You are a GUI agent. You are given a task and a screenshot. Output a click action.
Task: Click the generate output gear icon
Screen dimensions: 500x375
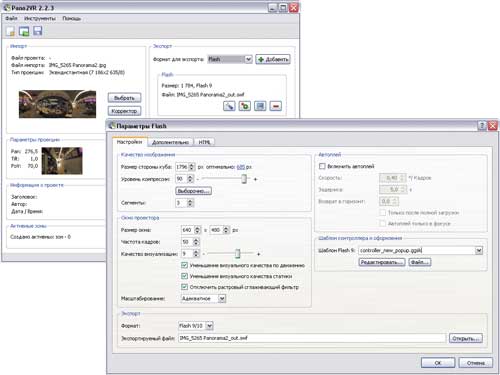(x=245, y=106)
